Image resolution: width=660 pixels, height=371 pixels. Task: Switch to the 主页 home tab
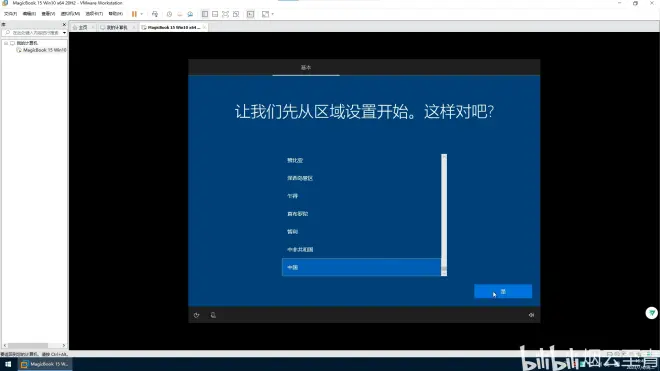click(x=83, y=27)
